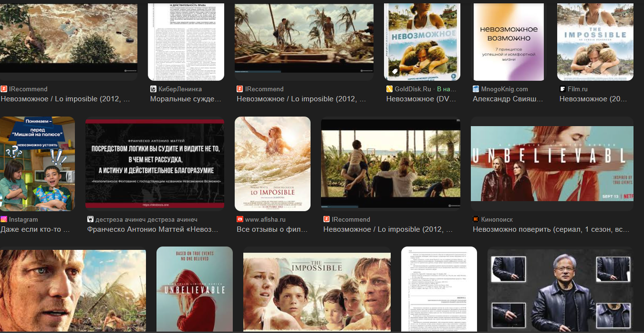Click IRecommend favicon under family-on-lawn thumbnail
This screenshot has height=333, width=644.
326,220
